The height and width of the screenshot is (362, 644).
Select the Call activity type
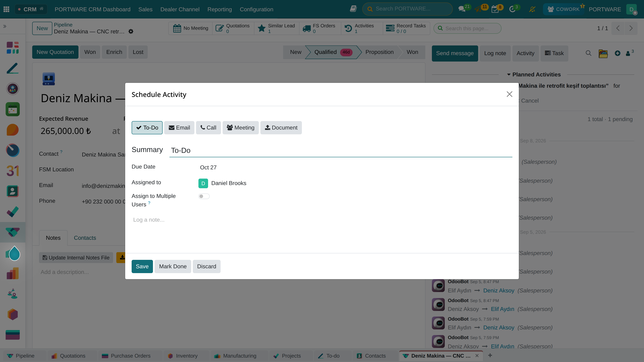click(208, 128)
